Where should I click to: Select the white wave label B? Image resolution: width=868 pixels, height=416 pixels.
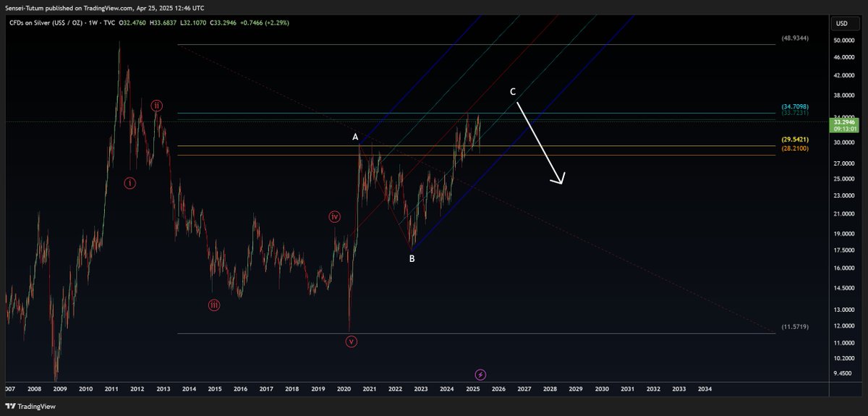(412, 258)
